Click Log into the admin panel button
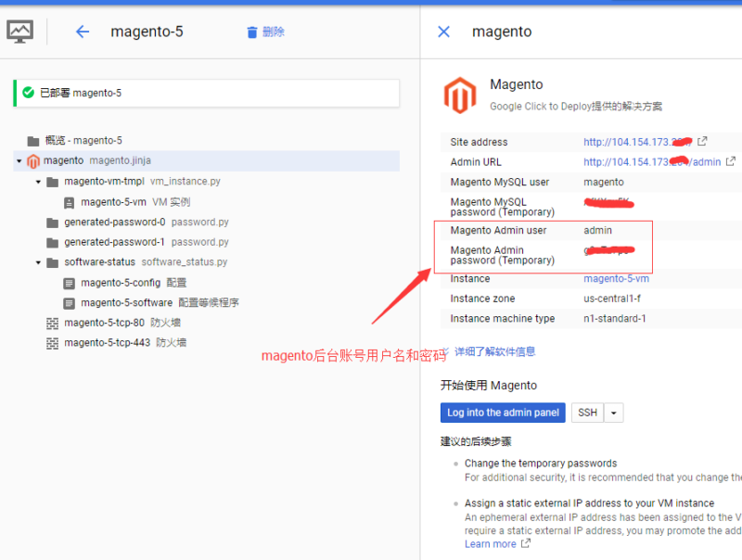 tap(503, 413)
